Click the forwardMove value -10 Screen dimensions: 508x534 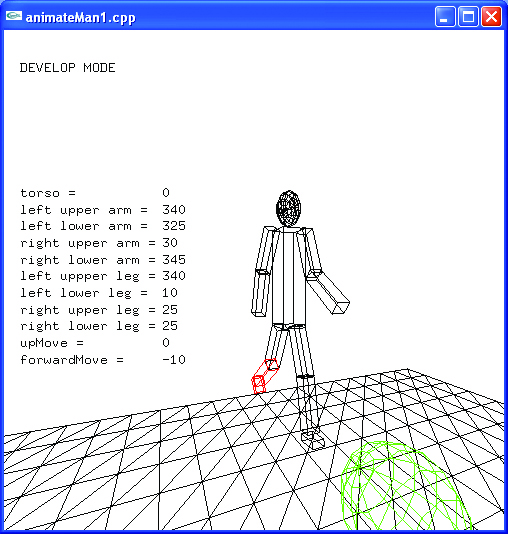click(174, 360)
